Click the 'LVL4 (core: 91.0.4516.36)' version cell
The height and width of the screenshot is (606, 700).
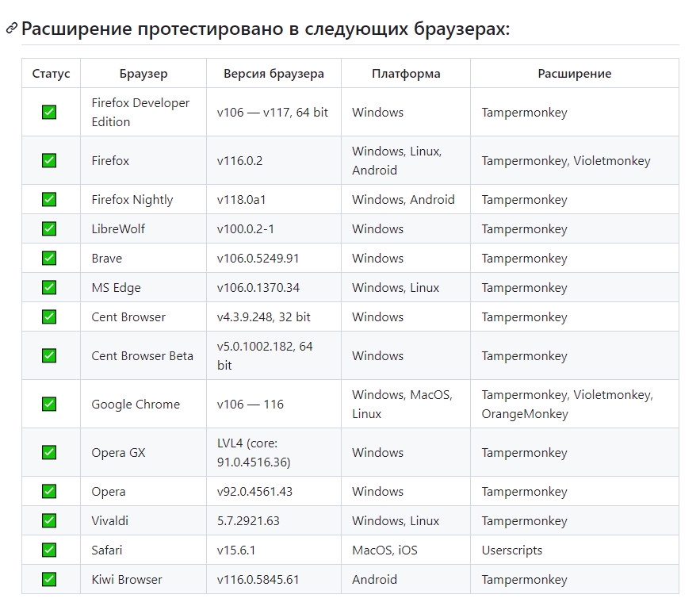pyautogui.click(x=273, y=452)
